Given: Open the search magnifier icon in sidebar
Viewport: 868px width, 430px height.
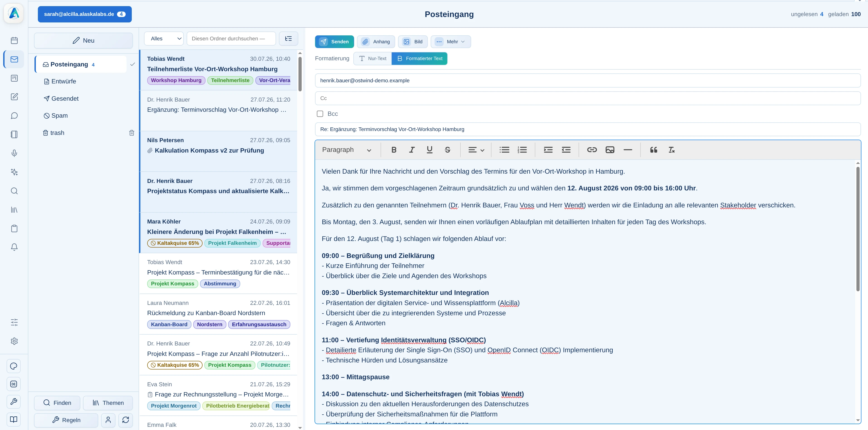Looking at the screenshot, I should [14, 191].
